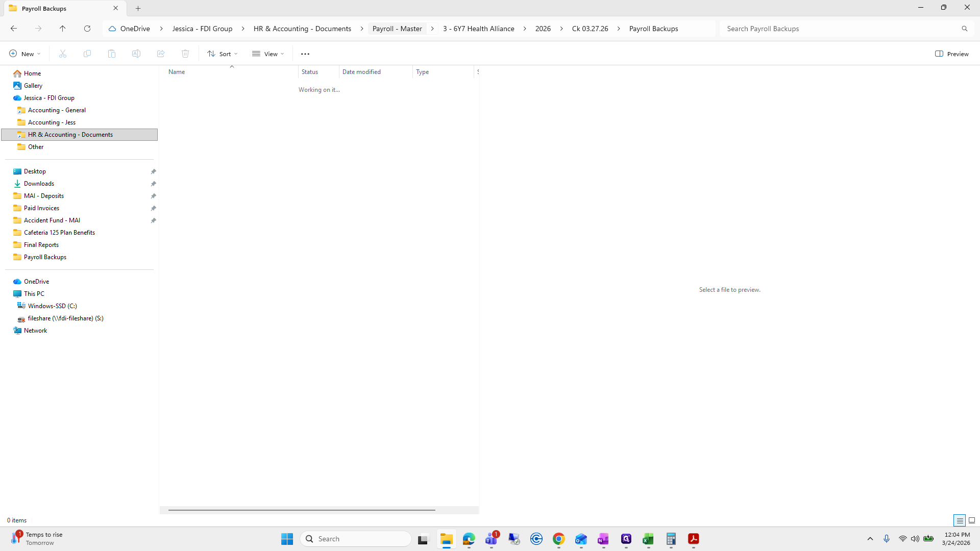980x551 pixels.
Task: Toggle the Preview pane button
Action: [x=952, y=54]
